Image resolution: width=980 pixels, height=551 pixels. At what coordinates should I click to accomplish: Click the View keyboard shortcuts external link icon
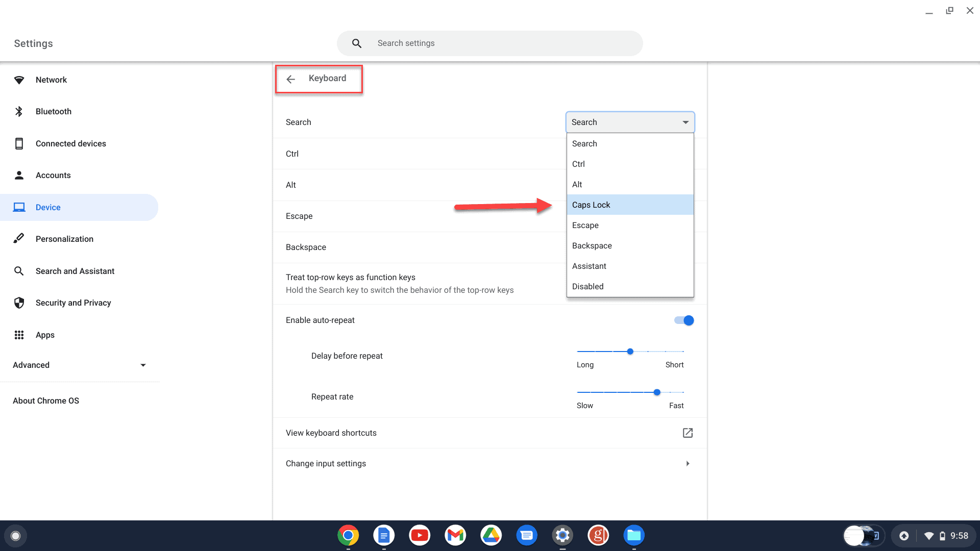tap(688, 433)
